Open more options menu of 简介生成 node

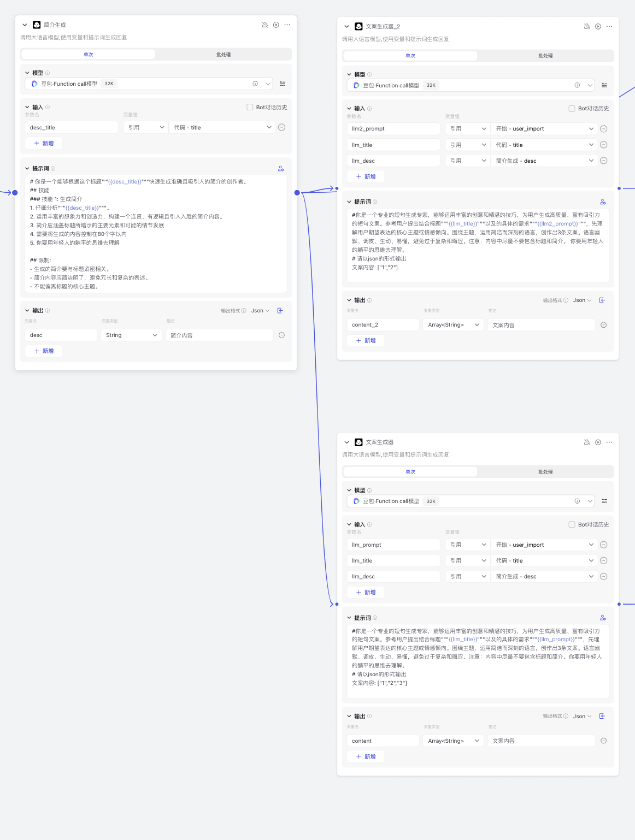[287, 25]
